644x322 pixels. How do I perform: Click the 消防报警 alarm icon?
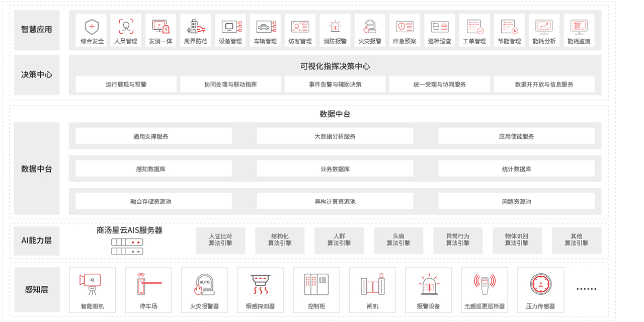[335, 27]
